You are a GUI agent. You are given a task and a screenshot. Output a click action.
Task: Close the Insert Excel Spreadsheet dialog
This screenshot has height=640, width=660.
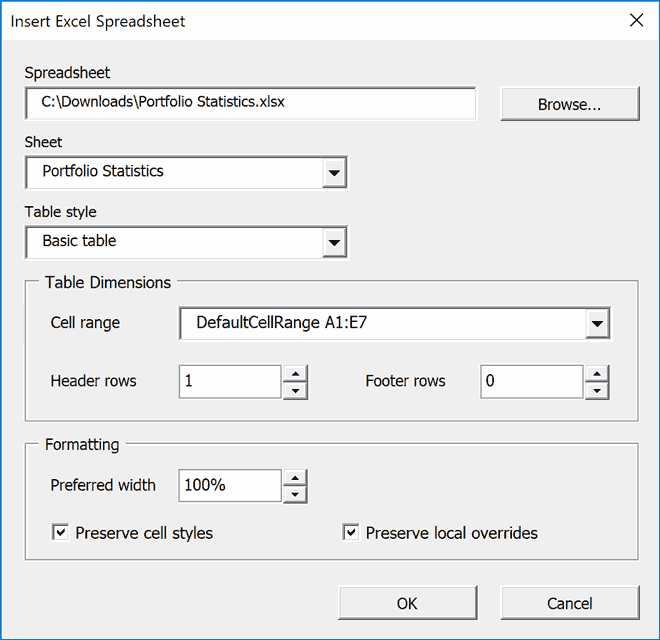(x=636, y=20)
